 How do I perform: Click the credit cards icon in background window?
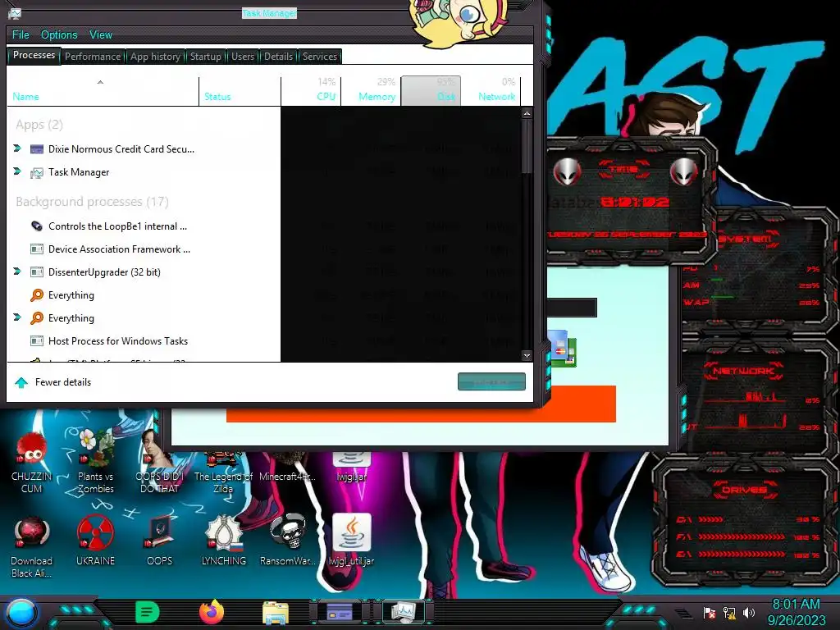pyautogui.click(x=561, y=348)
